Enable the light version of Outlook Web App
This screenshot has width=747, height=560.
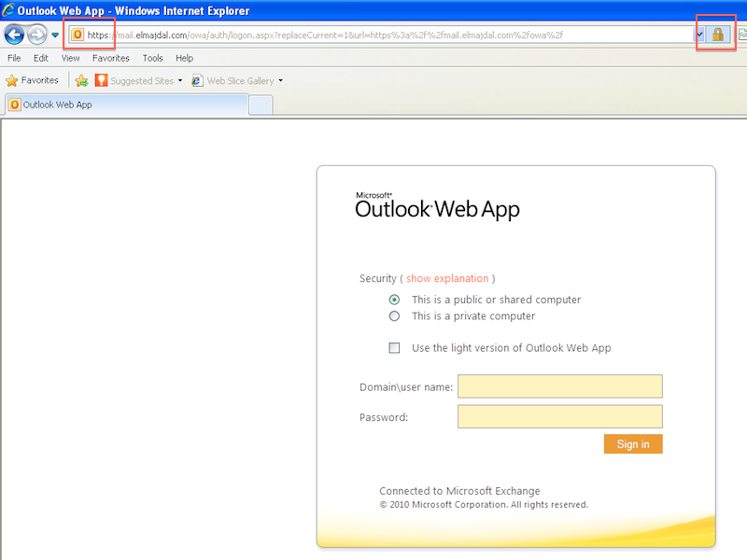(x=394, y=348)
